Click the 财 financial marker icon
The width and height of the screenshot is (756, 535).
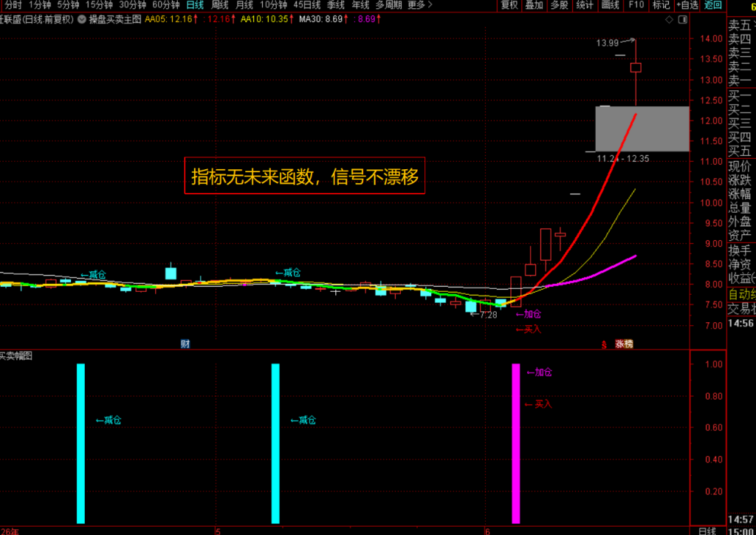[185, 344]
